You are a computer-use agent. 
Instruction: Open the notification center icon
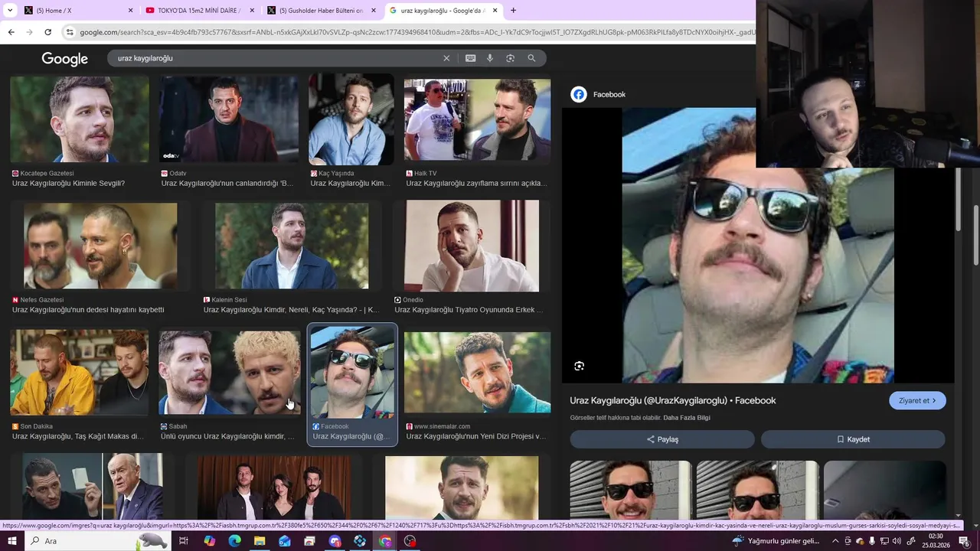pyautogui.click(x=964, y=541)
